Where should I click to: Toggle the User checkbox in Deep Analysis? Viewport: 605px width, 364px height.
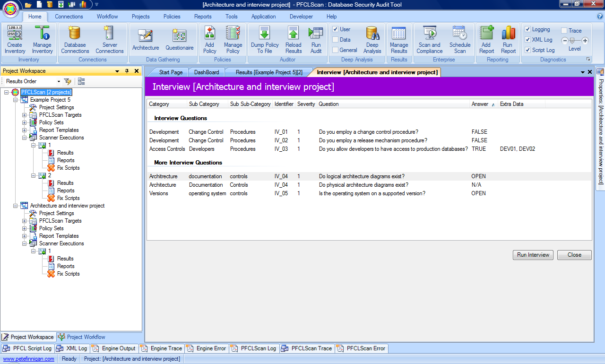click(x=335, y=29)
